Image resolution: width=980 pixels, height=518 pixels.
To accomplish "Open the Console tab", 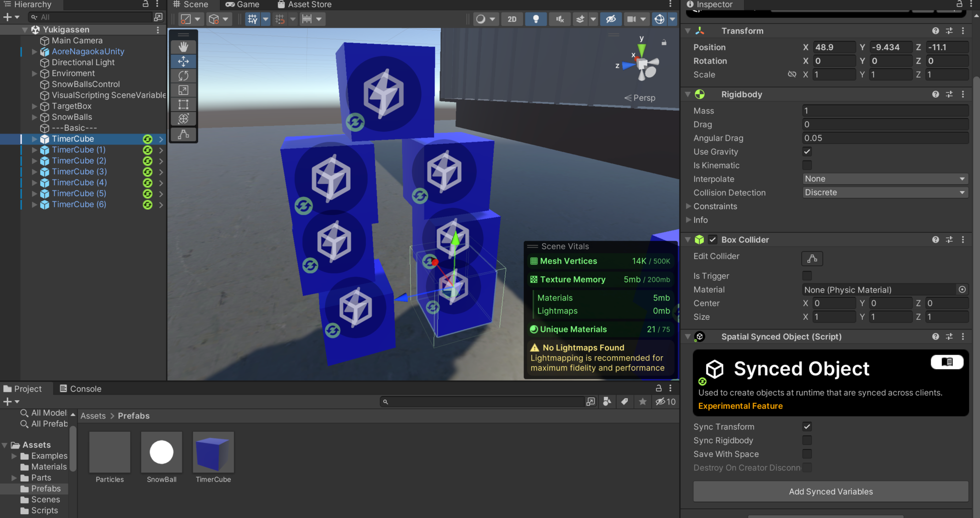I will (80, 388).
